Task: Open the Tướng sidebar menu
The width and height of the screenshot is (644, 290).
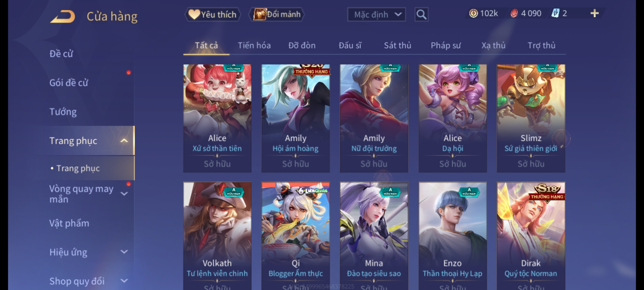Action: (x=63, y=112)
